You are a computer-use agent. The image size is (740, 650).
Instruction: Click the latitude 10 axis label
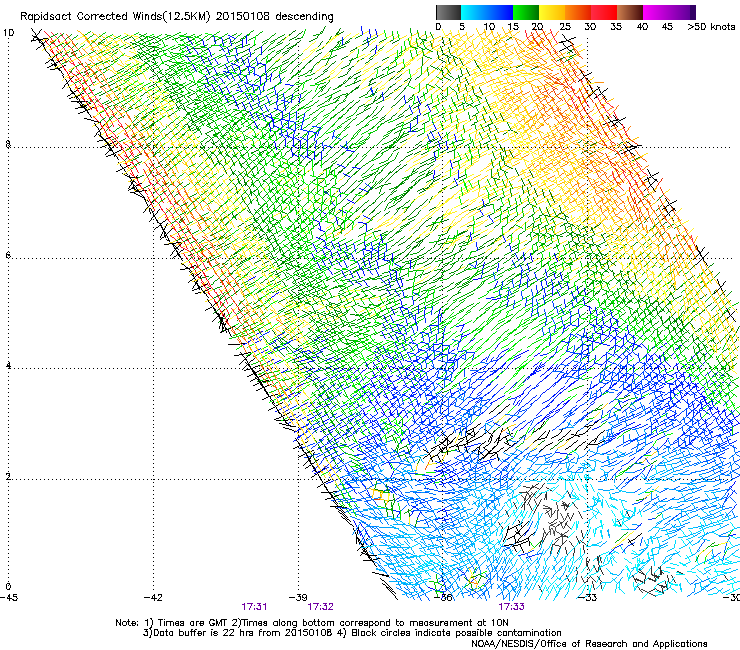coord(8,33)
